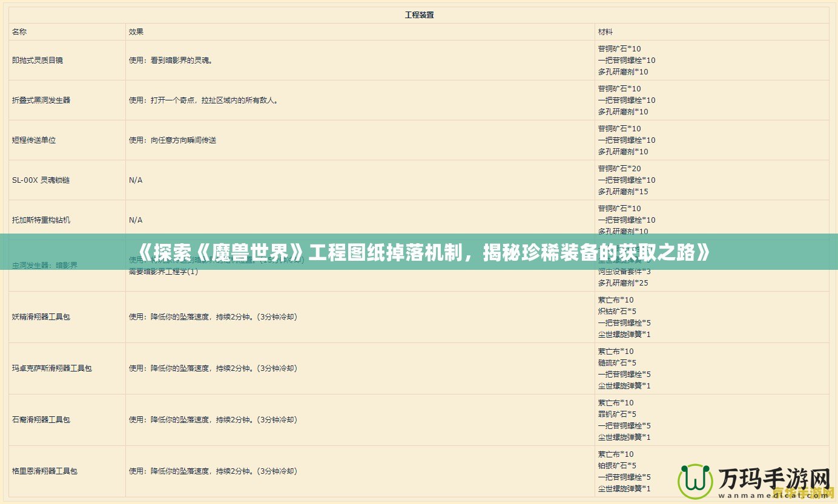Click material 苔铜矿石*20
The height and width of the screenshot is (504, 838).
pyautogui.click(x=619, y=169)
